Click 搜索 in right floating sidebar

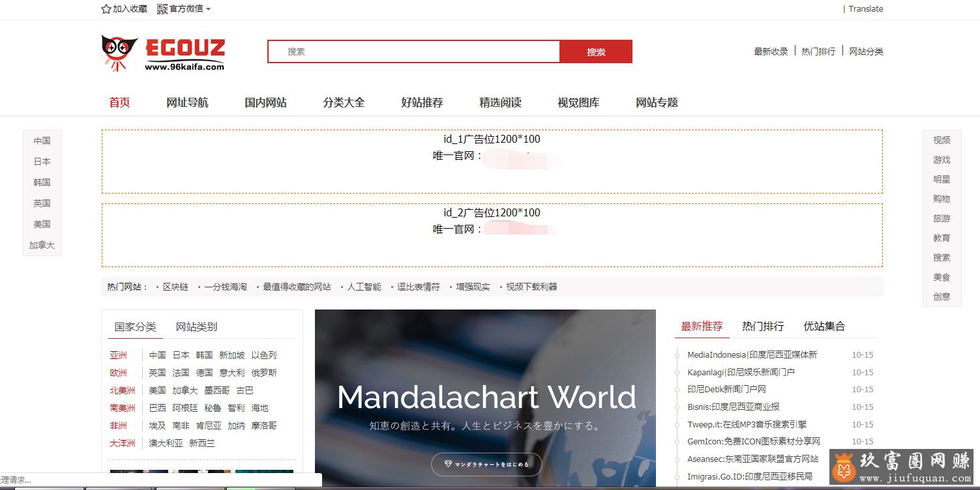pyautogui.click(x=942, y=257)
